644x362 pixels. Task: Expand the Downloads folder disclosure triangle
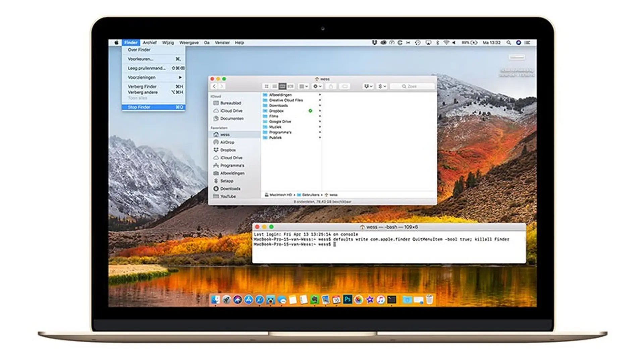(321, 105)
